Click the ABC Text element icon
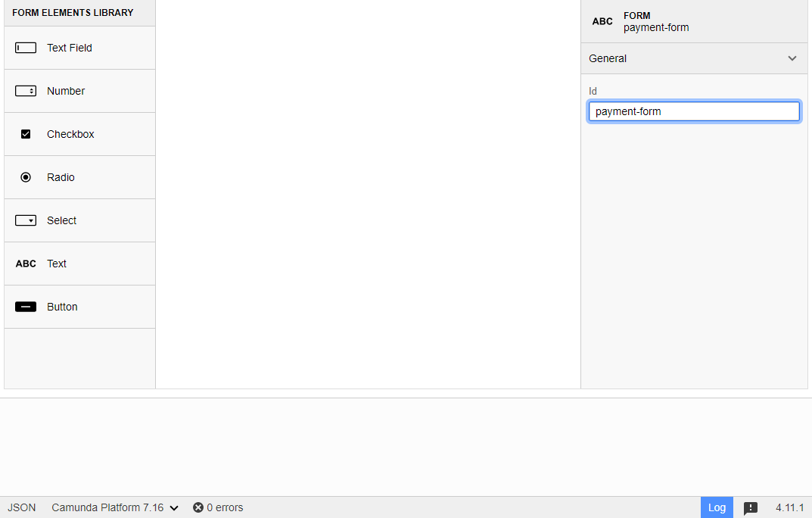This screenshot has height=518, width=812. click(26, 264)
